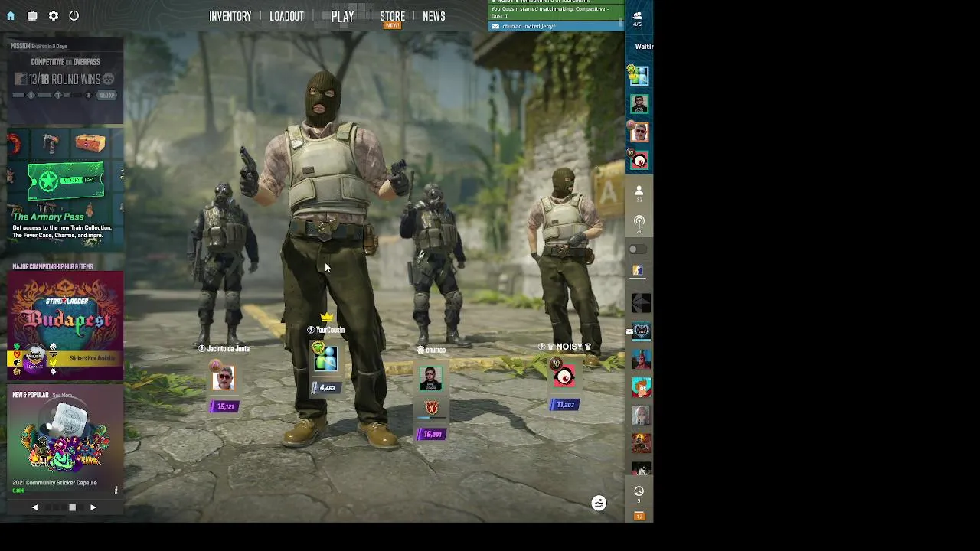Open the yellow sidebar icon below the toggle
This screenshot has height=551, width=980.
tap(637, 269)
